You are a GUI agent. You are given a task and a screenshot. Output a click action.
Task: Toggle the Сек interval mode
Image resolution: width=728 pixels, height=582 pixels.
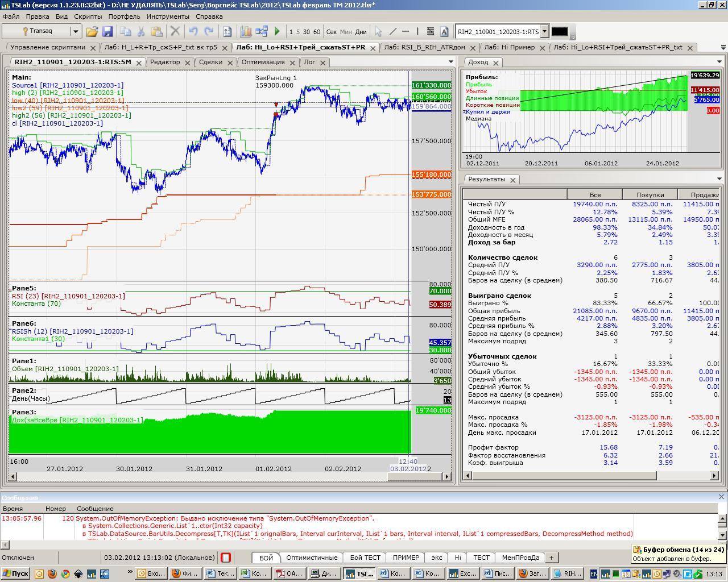pyautogui.click(x=331, y=32)
